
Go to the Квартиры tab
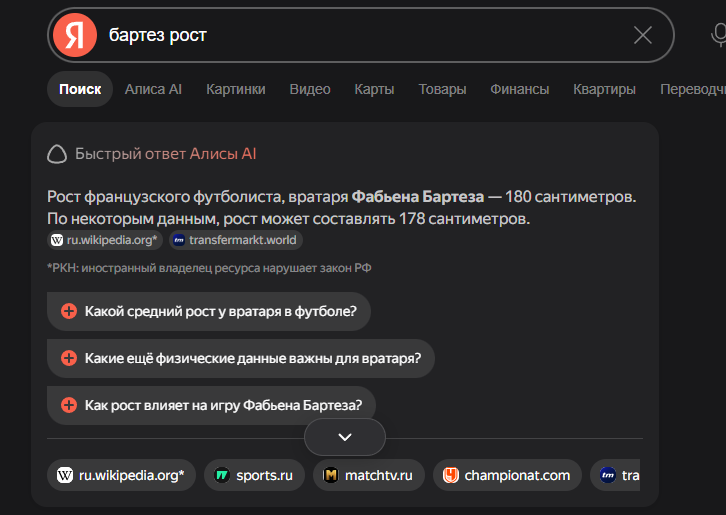pos(604,89)
